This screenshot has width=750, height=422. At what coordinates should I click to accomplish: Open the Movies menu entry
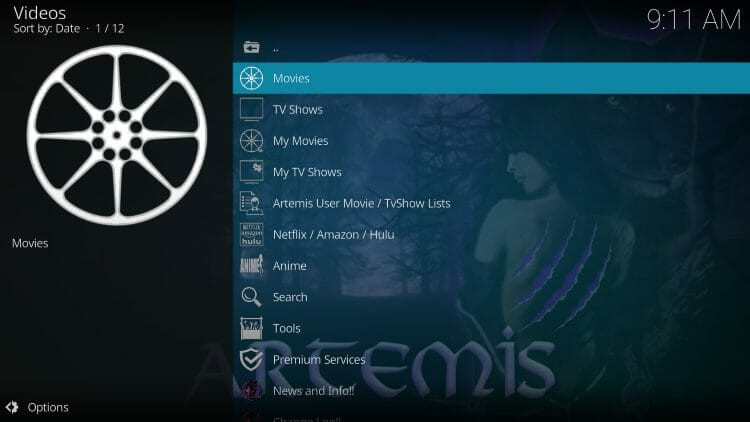(491, 78)
